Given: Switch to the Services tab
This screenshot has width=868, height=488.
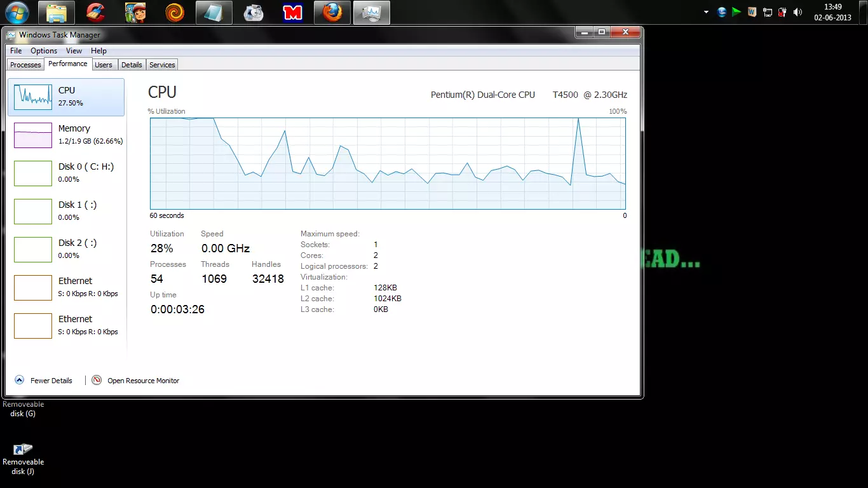Looking at the screenshot, I should (x=162, y=65).
